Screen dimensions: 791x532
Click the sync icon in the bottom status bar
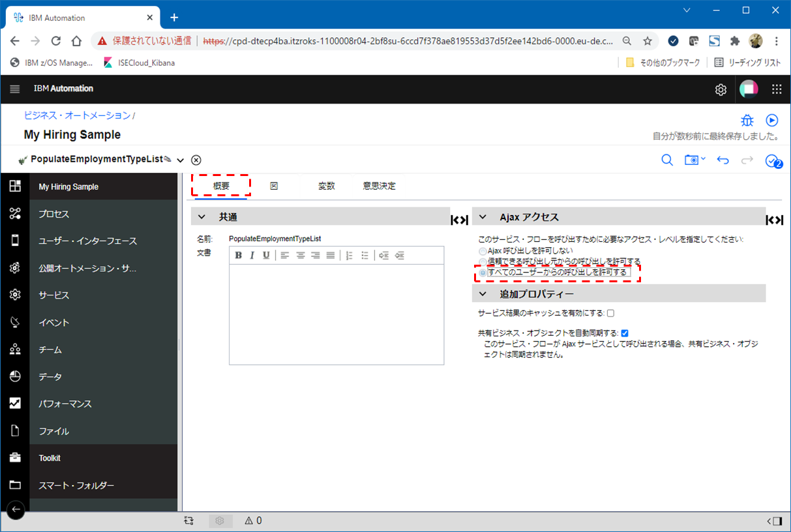pyautogui.click(x=188, y=521)
